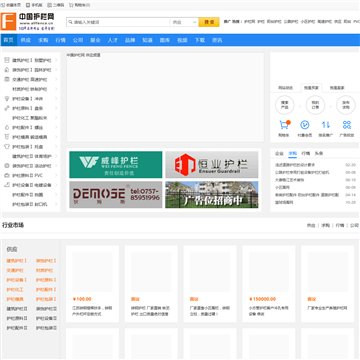Open the blue shopping cart icon with orange badge
Viewport: 360px width, 360px height.
click(x=284, y=125)
